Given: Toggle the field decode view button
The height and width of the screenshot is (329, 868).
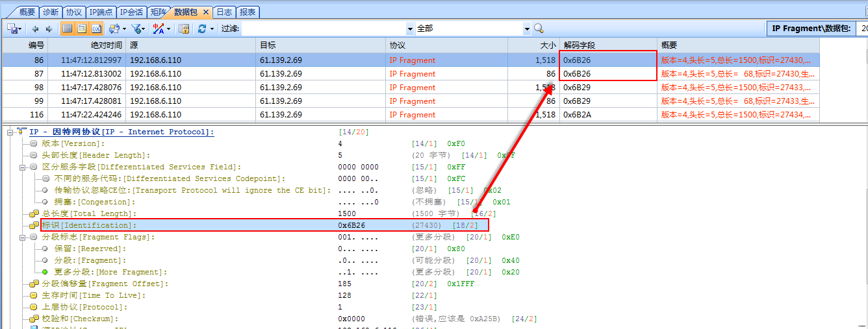Looking at the screenshot, I should tap(82, 29).
